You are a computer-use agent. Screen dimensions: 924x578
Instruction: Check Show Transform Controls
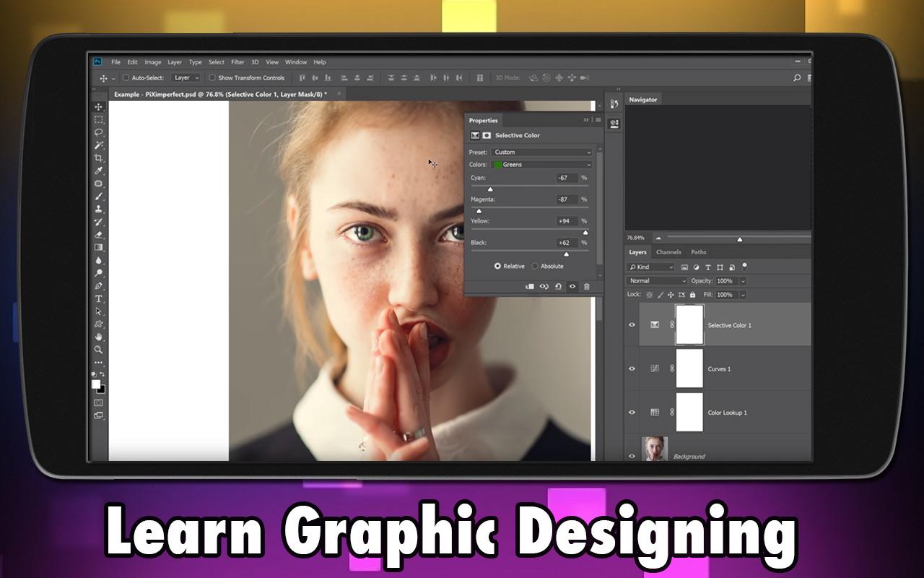point(212,78)
